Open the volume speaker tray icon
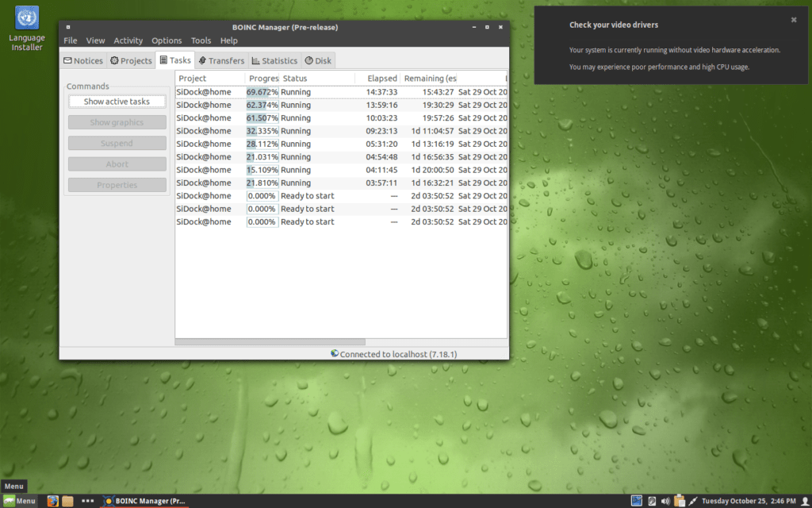Screen dimensions: 812x508 (665, 501)
